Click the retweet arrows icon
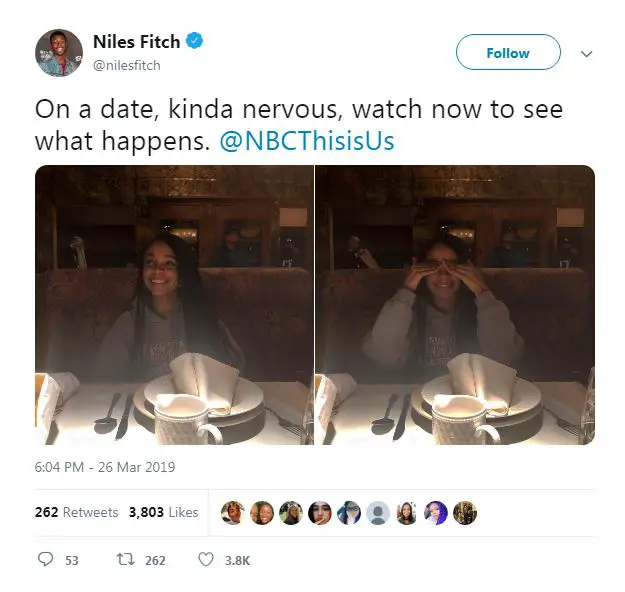Image resolution: width=625 pixels, height=592 pixels. coord(123,560)
